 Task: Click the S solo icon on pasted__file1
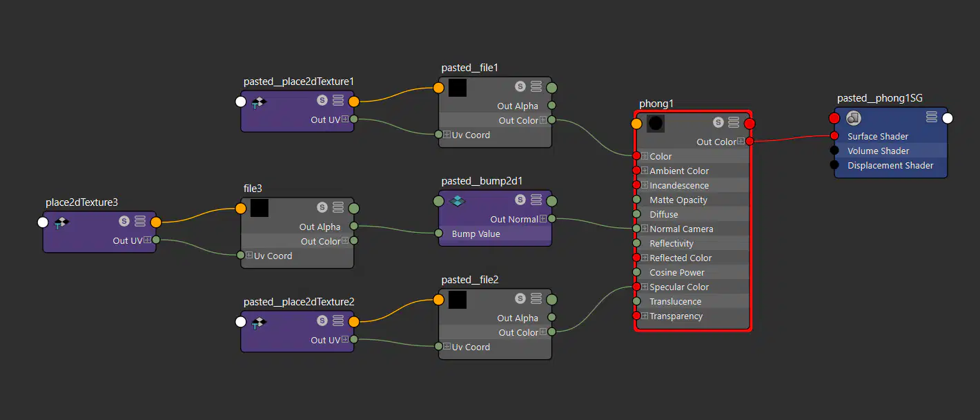(520, 86)
